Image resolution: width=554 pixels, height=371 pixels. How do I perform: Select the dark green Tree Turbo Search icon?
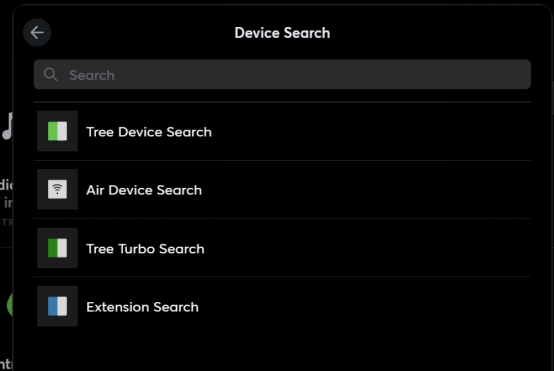(x=57, y=248)
